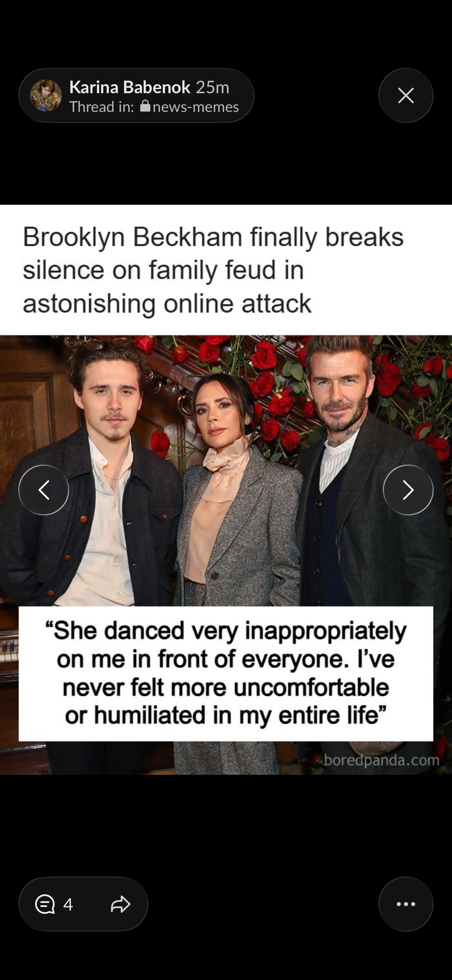Close the image viewer with the X

[x=406, y=95]
